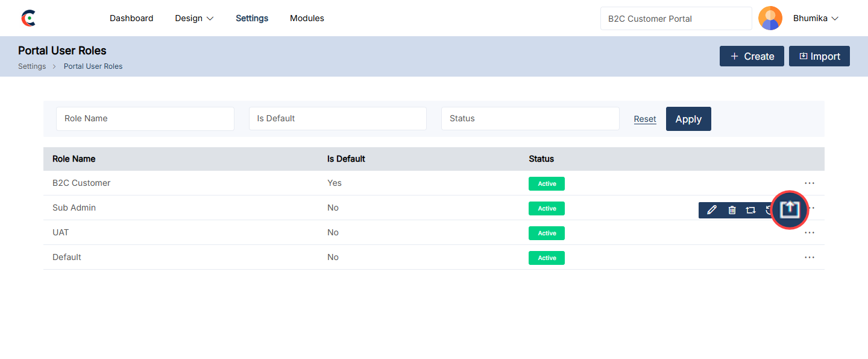Expand the Design menu dropdown
Screen dimensions: 868x359
pos(194,18)
